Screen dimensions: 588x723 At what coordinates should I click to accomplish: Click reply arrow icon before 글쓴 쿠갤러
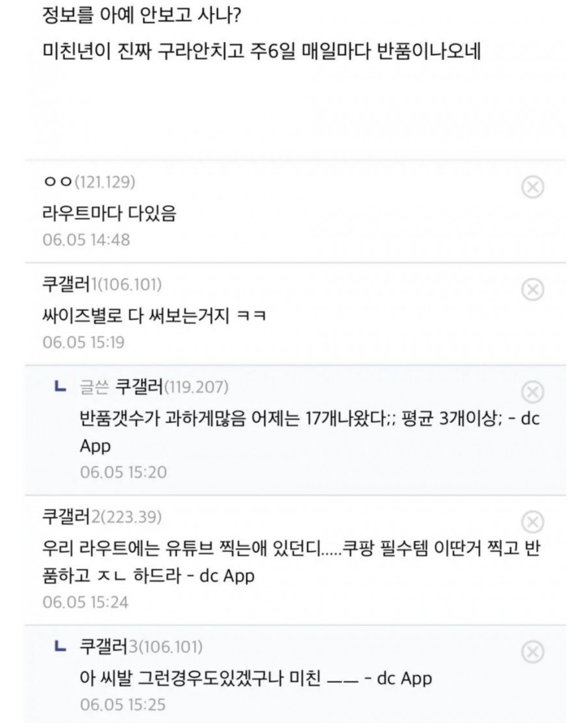click(x=59, y=387)
